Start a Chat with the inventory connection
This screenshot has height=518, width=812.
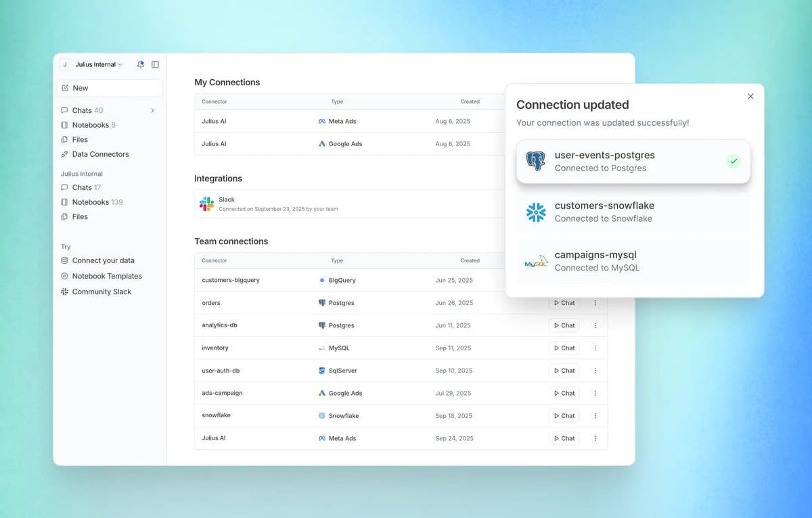pyautogui.click(x=564, y=348)
